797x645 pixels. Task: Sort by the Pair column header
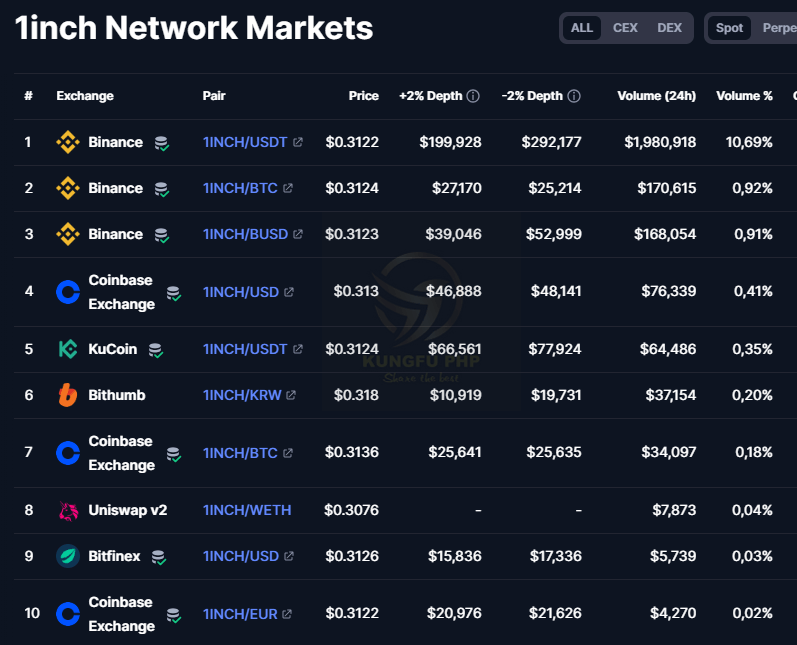(x=214, y=96)
